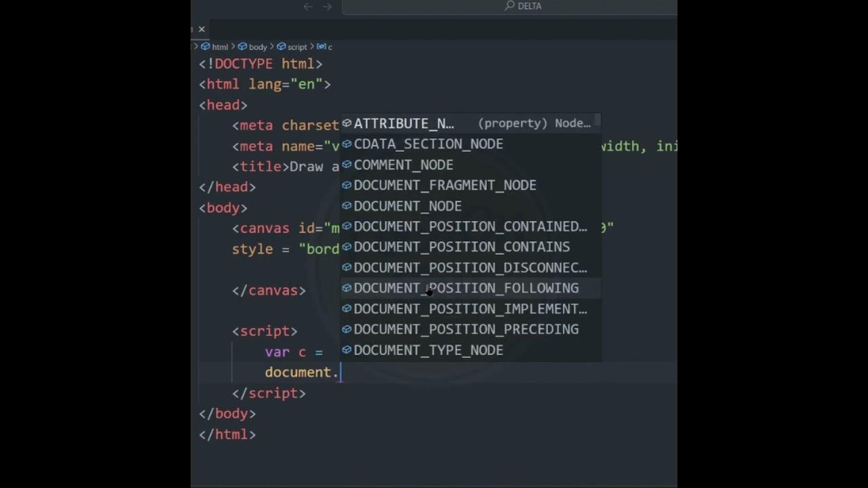Close the open editor tab

[x=201, y=29]
